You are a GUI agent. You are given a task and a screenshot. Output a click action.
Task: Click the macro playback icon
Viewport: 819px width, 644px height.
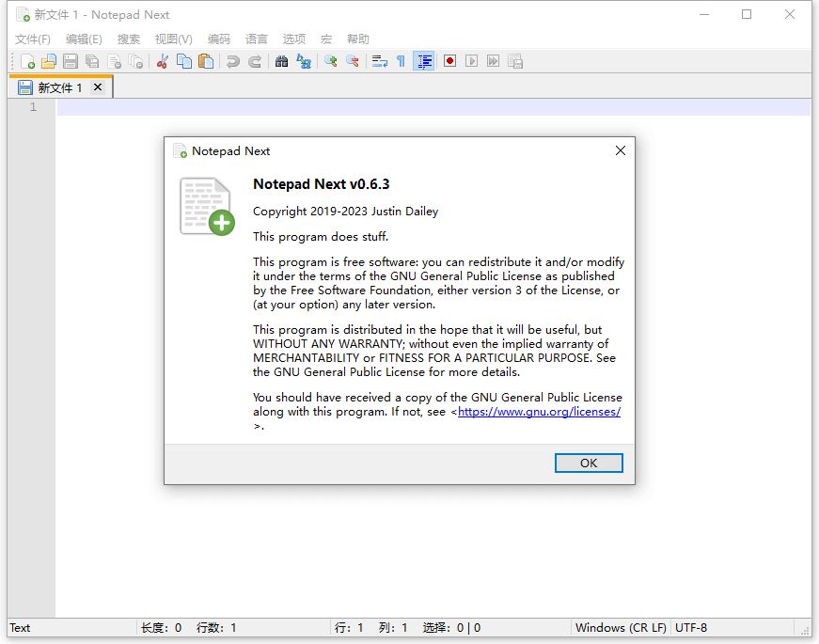(x=472, y=62)
